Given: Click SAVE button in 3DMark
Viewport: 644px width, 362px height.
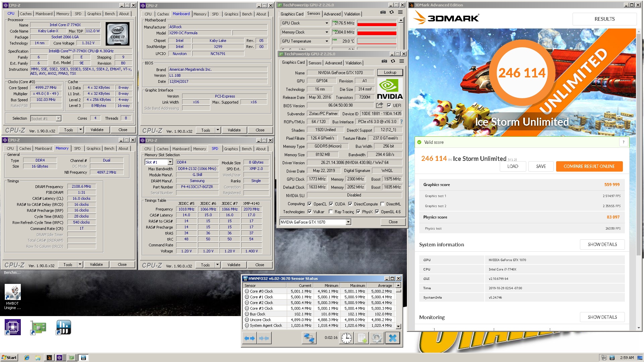Looking at the screenshot, I should 541,166.
